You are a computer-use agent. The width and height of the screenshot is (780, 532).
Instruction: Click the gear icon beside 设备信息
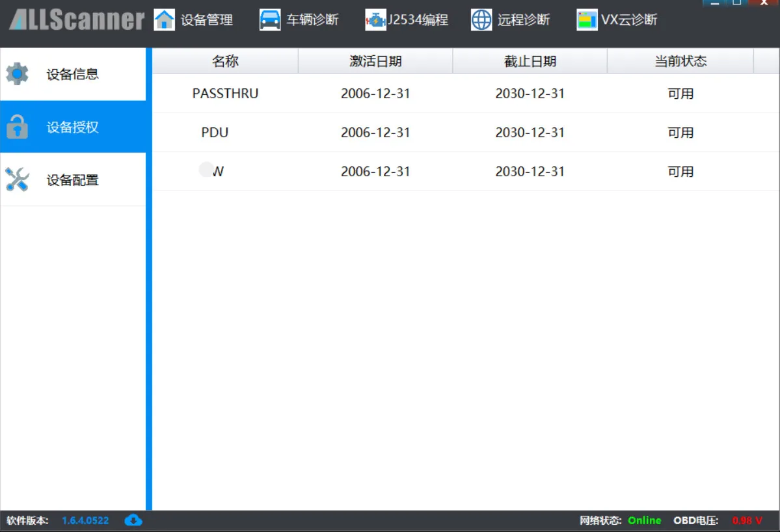[x=18, y=73]
